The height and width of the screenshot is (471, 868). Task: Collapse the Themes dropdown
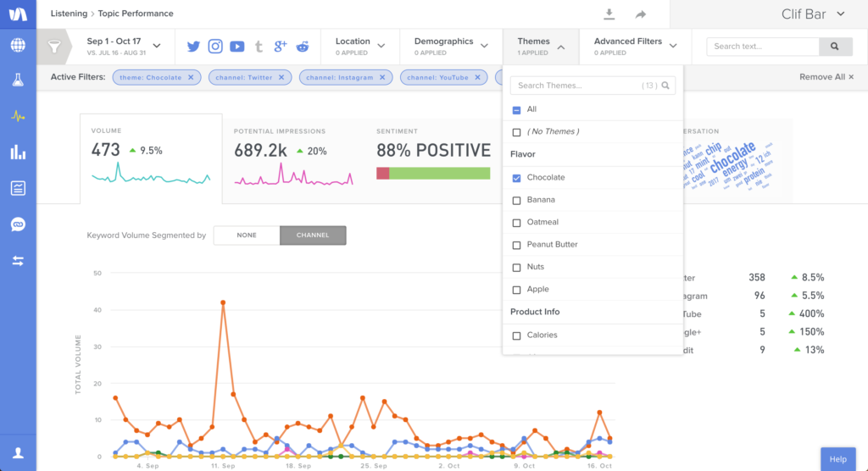(x=541, y=47)
